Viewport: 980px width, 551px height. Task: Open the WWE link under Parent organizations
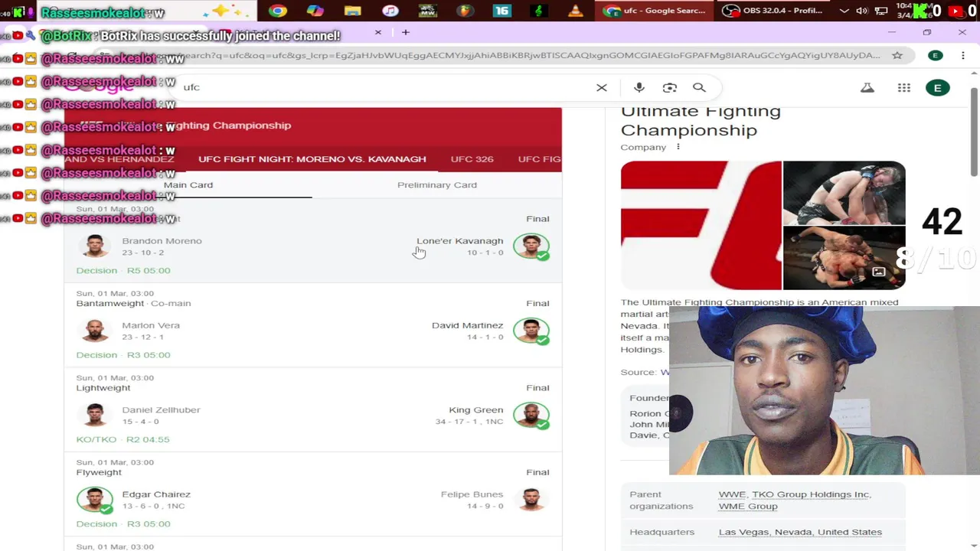click(732, 494)
